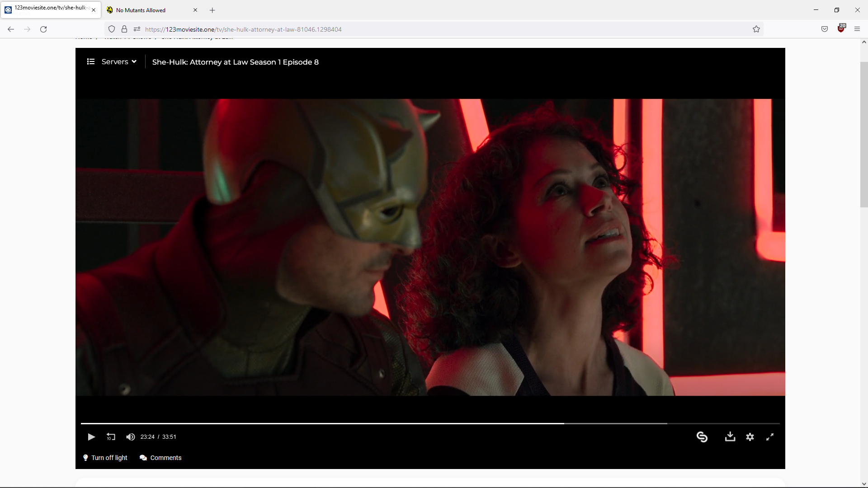Click the page vertical scrollbar thumb
Image resolution: width=868 pixels, height=488 pixels.
864,135
